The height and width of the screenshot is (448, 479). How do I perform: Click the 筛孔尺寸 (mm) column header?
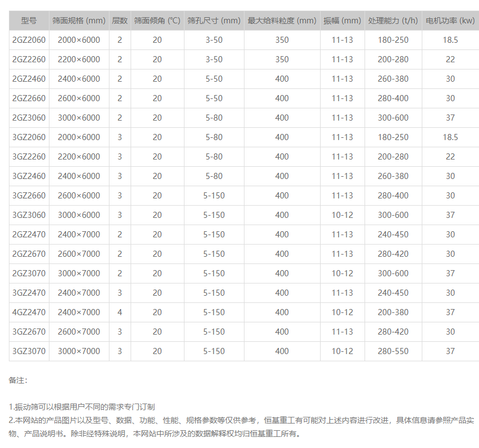[x=214, y=21]
